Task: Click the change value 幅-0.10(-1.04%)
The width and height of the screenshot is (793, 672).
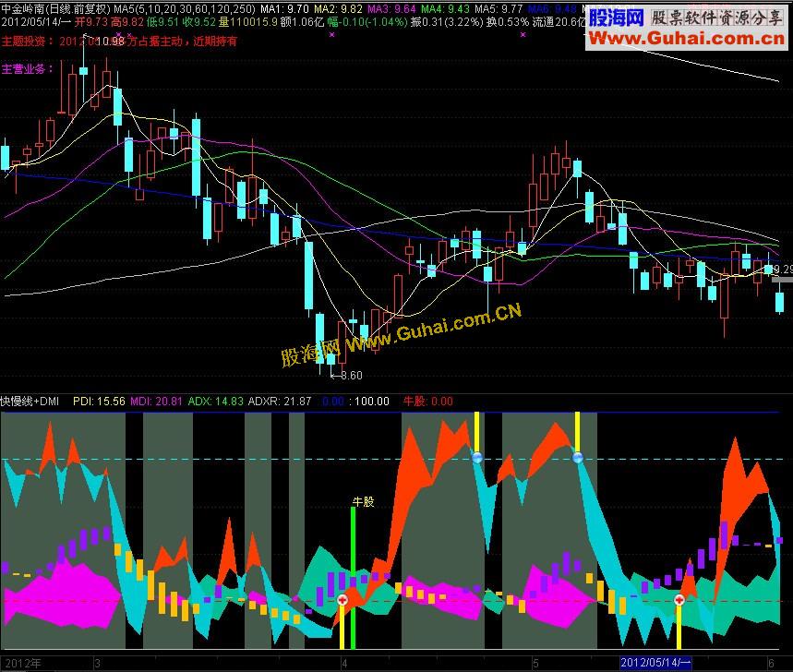Action: click(367, 22)
